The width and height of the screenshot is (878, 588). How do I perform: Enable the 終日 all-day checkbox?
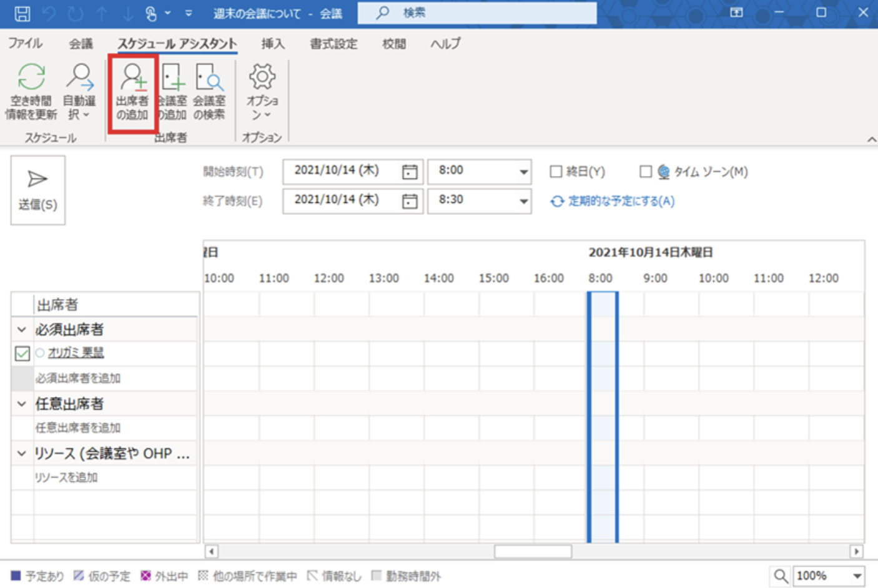tap(555, 172)
